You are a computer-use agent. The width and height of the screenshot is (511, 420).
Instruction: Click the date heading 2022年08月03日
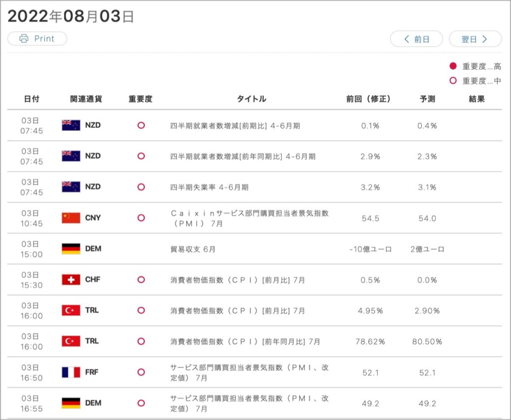71,16
